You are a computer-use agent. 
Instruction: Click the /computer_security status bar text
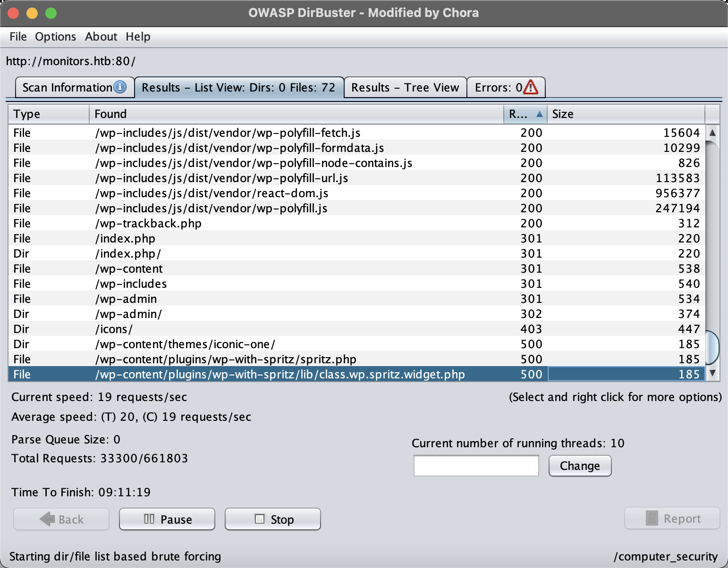(666, 556)
